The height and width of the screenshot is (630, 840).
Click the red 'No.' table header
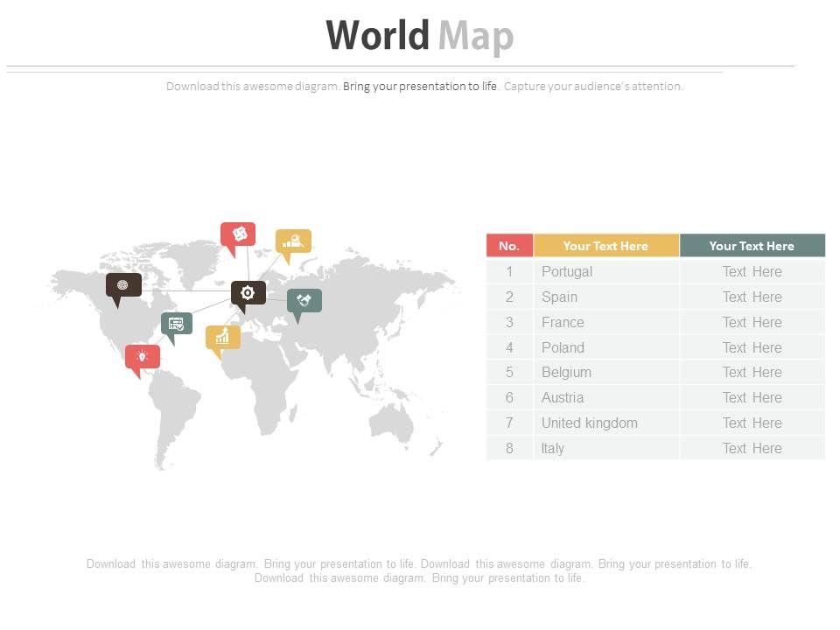tap(509, 246)
